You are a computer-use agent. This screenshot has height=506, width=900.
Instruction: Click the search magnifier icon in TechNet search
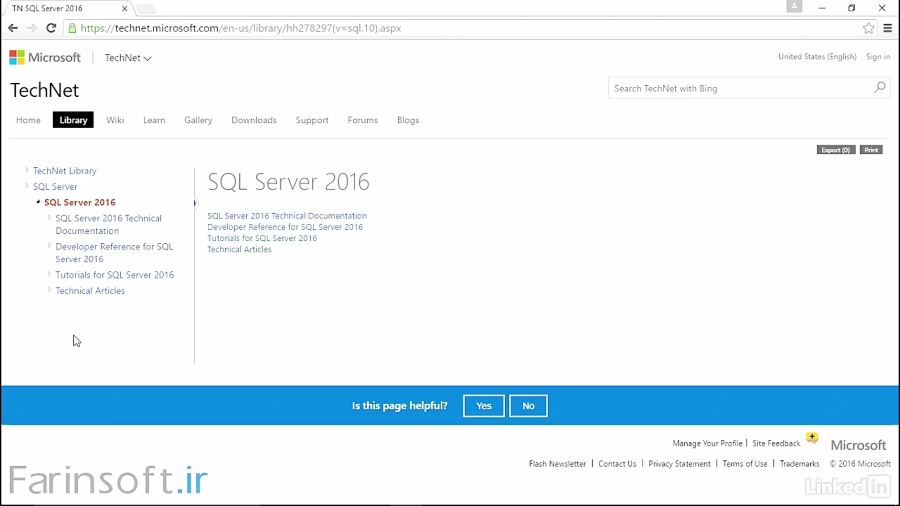point(879,88)
